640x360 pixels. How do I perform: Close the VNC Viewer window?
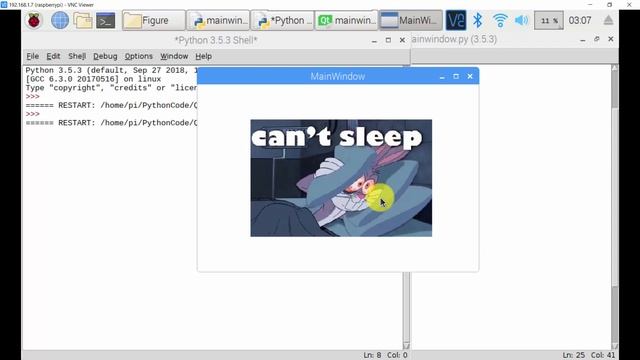(x=629, y=4)
